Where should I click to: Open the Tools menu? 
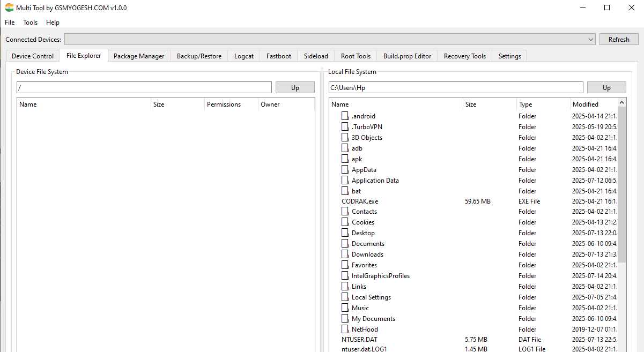pos(31,23)
